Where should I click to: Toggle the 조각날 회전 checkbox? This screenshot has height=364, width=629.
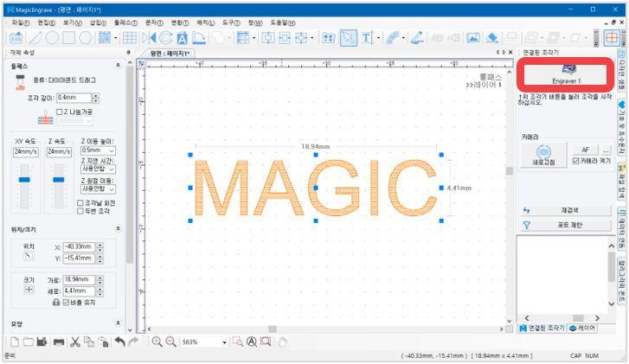pyautogui.click(x=80, y=203)
